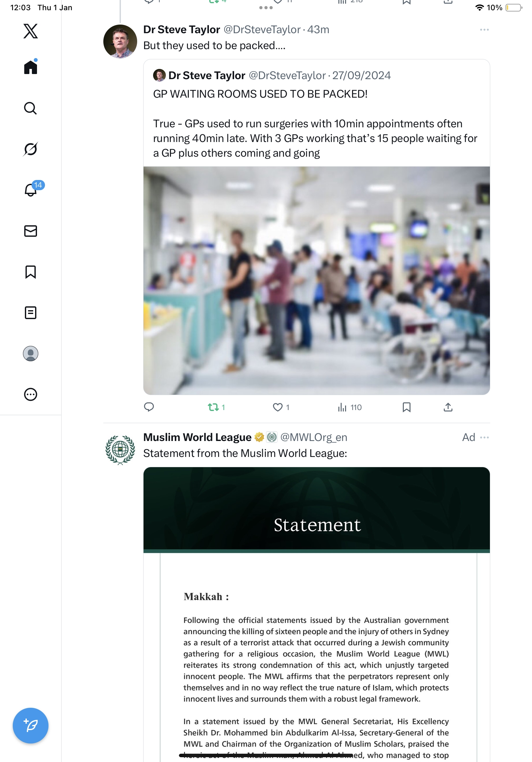The height and width of the screenshot is (762, 532).
Task: Open more options on Dr Steve Taylor's post
Action: click(484, 30)
